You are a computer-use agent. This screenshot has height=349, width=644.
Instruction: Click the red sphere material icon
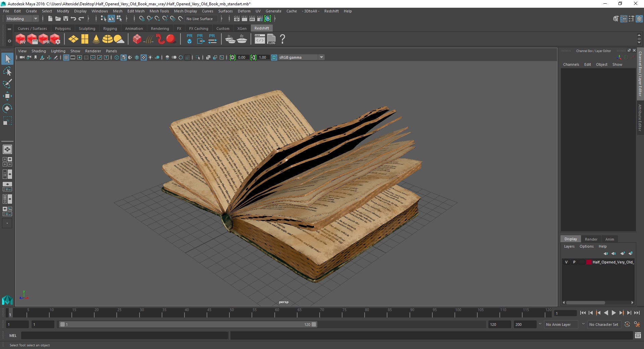coord(171,39)
